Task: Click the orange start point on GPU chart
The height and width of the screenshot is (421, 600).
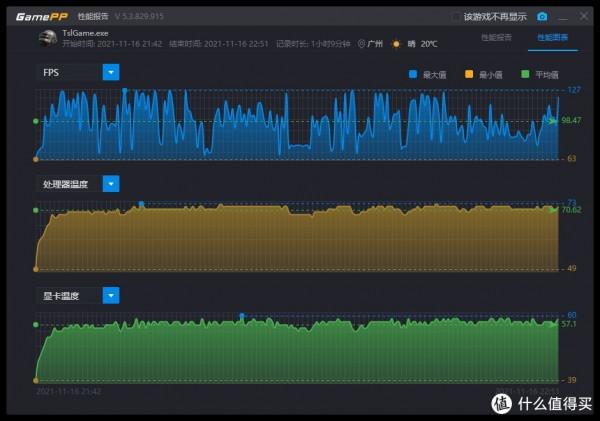Action: [x=37, y=380]
